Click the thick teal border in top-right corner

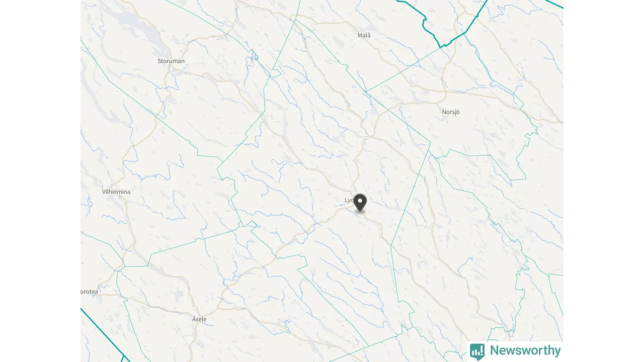553,4
